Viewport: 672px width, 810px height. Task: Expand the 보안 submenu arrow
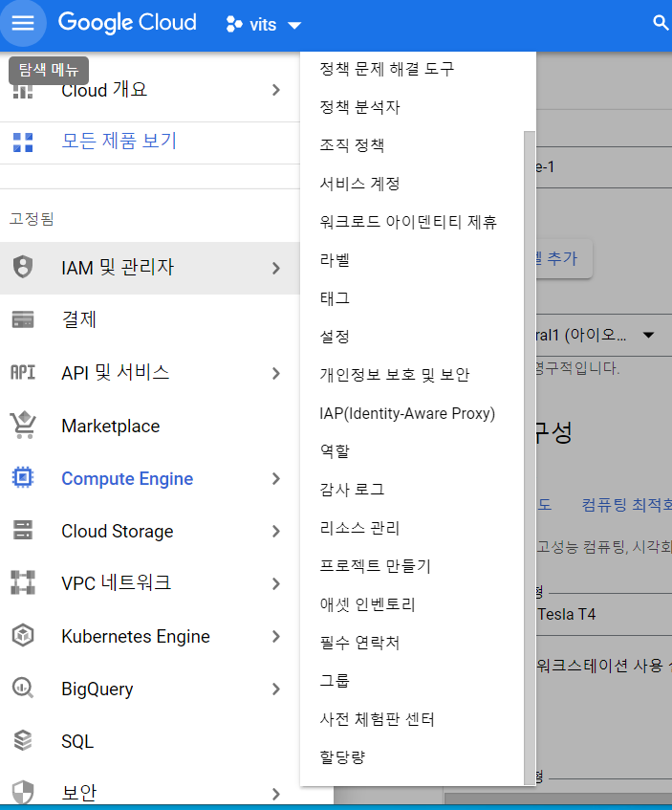click(276, 794)
